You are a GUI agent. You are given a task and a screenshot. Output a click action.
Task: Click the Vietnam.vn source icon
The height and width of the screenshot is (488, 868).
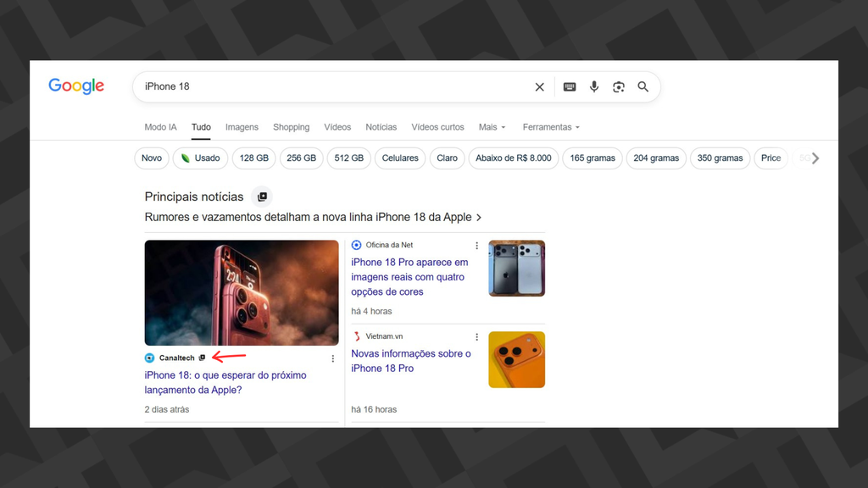[357, 336]
